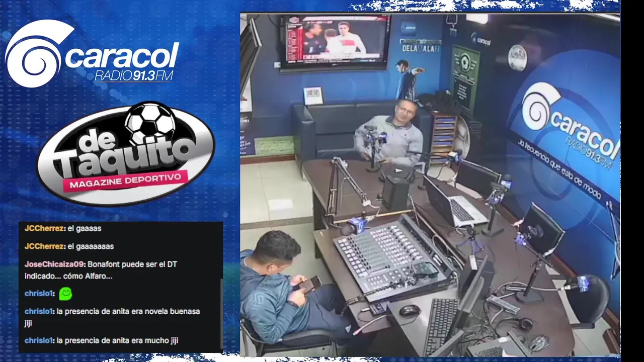Click JCCherrez name beside 'el gaaaaaaas'
The height and width of the screenshot is (362, 644).
tap(44, 246)
